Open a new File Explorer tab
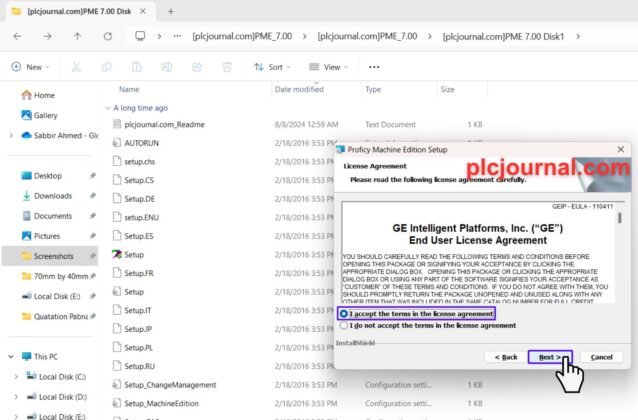Screen dimensions: 638x420 171,11
